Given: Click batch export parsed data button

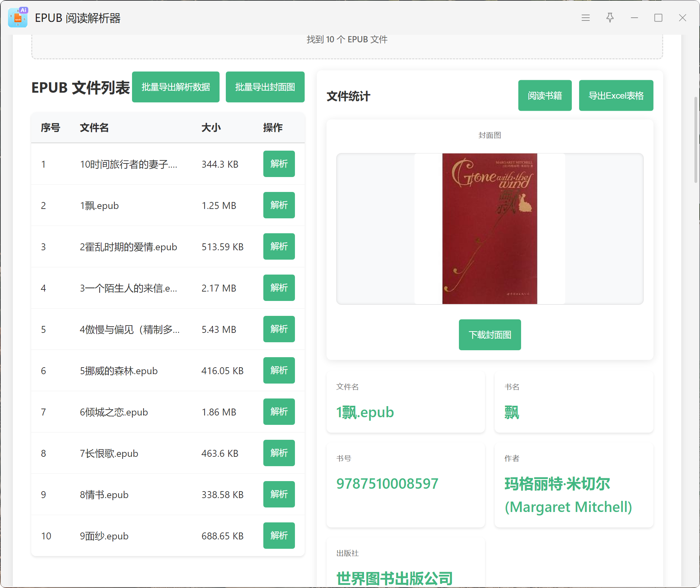Looking at the screenshot, I should (x=175, y=87).
